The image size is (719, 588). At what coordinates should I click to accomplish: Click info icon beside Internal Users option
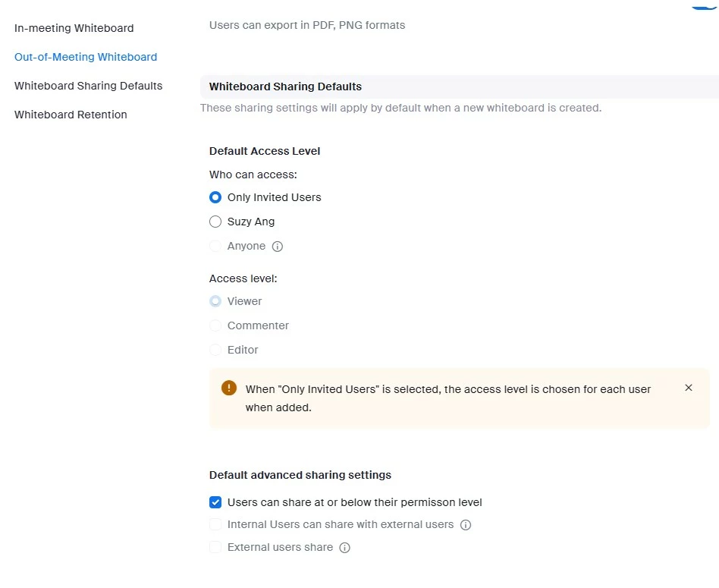point(466,525)
